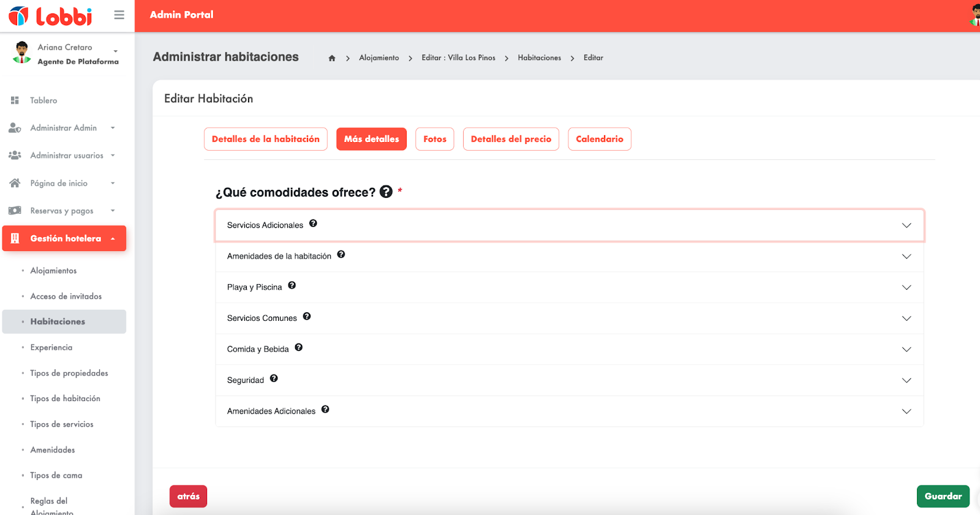Click the Servicios Adicionales label
The width and height of the screenshot is (980, 515).
click(265, 225)
